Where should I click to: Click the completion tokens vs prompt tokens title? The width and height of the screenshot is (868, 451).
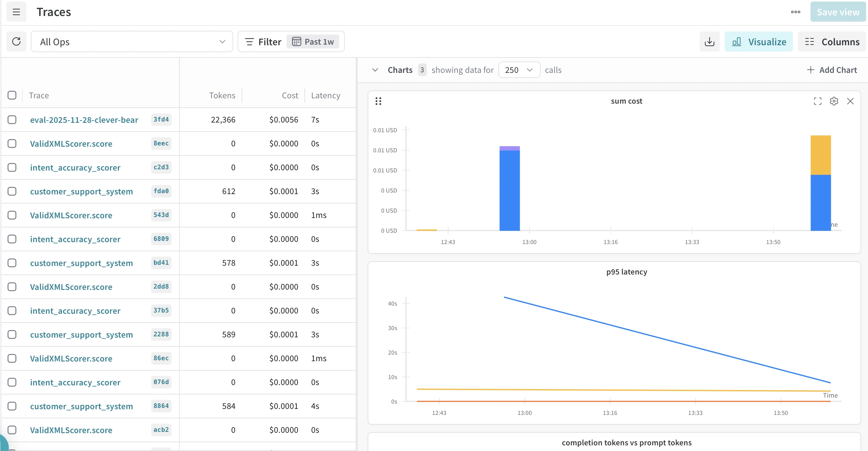pyautogui.click(x=626, y=443)
